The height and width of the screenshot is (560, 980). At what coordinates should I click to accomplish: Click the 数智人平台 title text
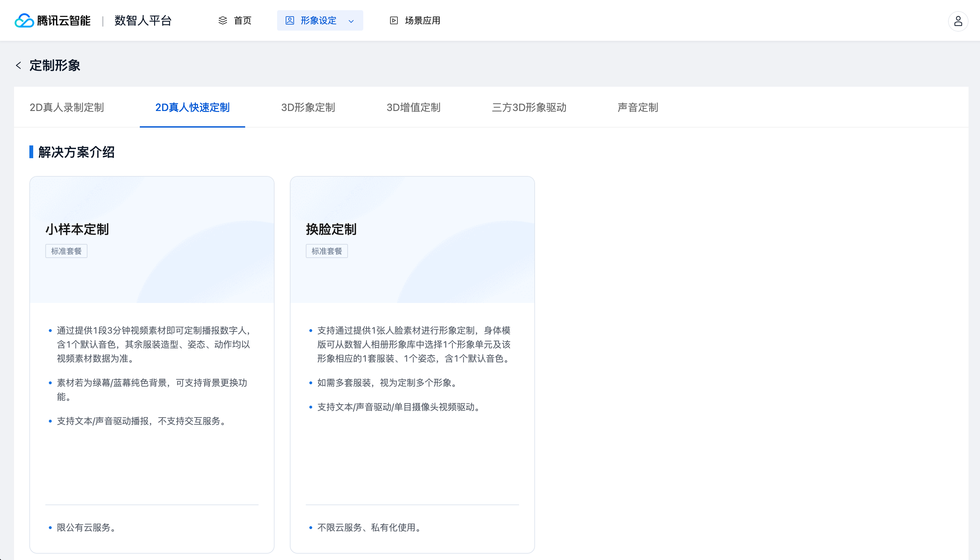(143, 20)
